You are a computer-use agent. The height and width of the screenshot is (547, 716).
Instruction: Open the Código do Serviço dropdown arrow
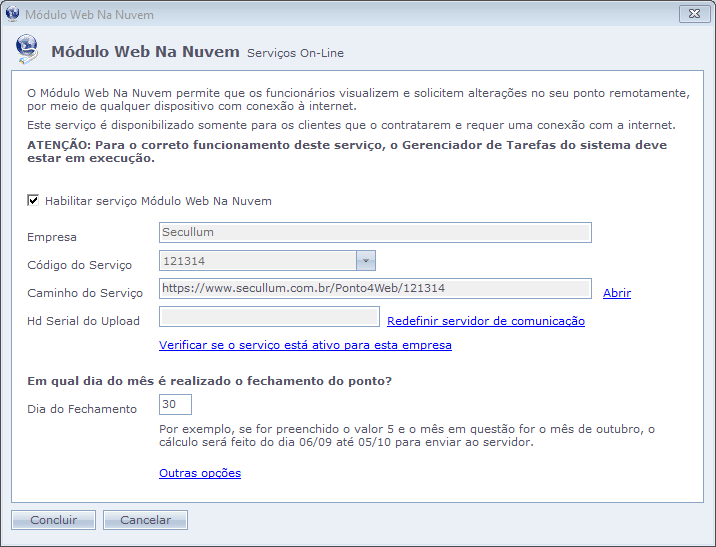coord(366,261)
